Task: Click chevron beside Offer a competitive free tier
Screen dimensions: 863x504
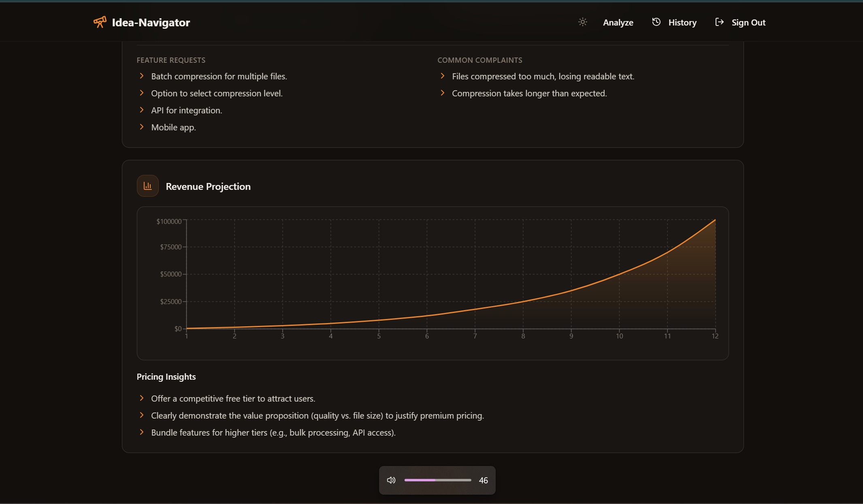Action: tap(142, 398)
